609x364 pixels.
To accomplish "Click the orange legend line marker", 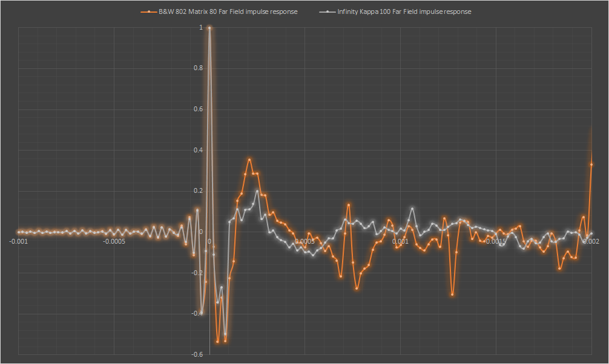I will pos(149,12).
